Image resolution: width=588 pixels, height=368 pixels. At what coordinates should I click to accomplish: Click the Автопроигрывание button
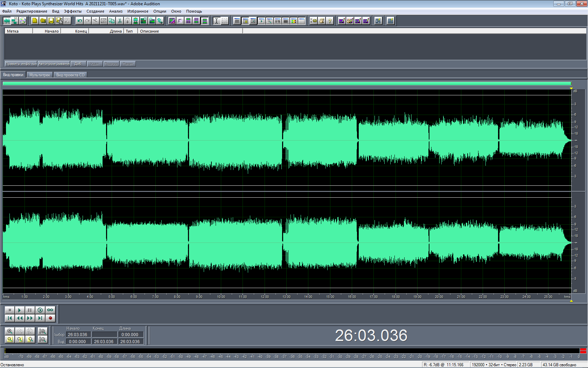(54, 64)
